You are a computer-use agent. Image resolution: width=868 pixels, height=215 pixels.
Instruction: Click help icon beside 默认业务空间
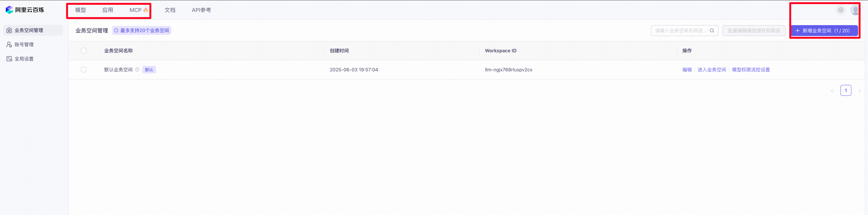click(x=137, y=70)
